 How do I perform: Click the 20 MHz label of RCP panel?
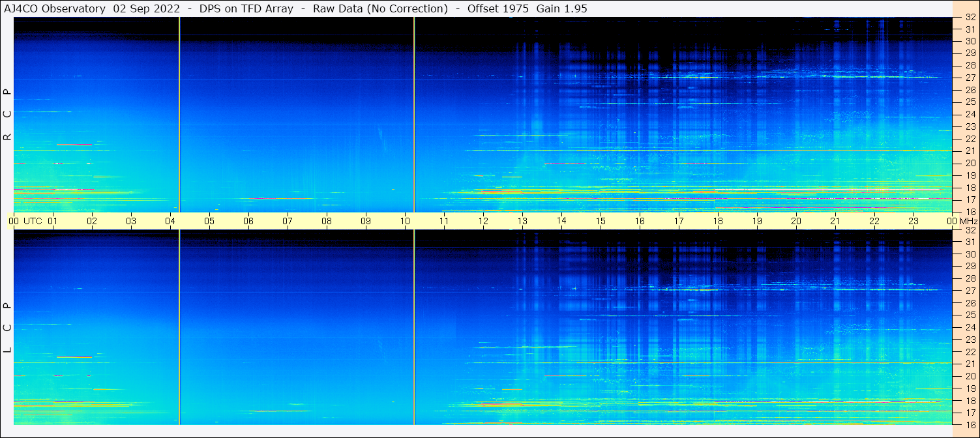click(970, 163)
